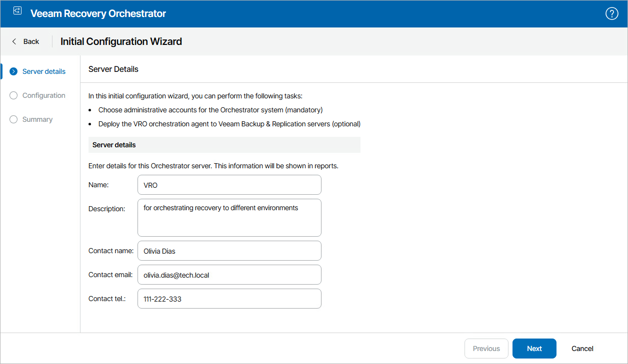Click the Veeam Recovery Orchestrator title text
Viewport: 628px width, 364px height.
[98, 13]
